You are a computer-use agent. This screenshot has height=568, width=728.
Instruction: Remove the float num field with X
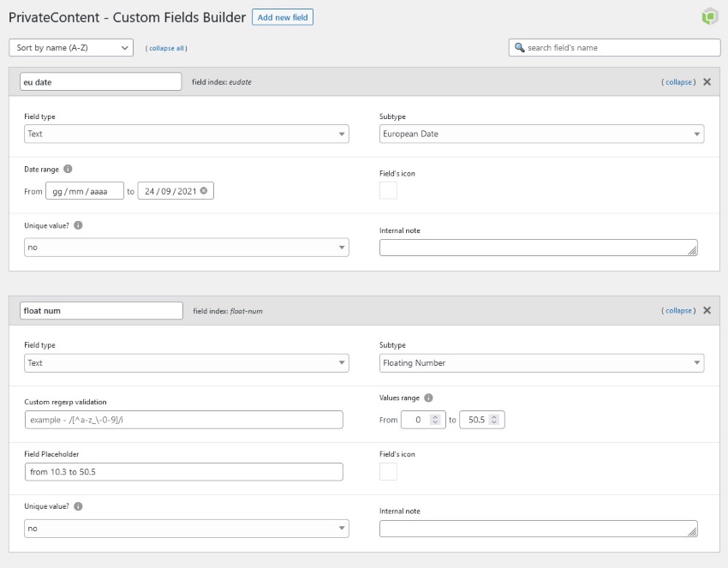pos(706,310)
